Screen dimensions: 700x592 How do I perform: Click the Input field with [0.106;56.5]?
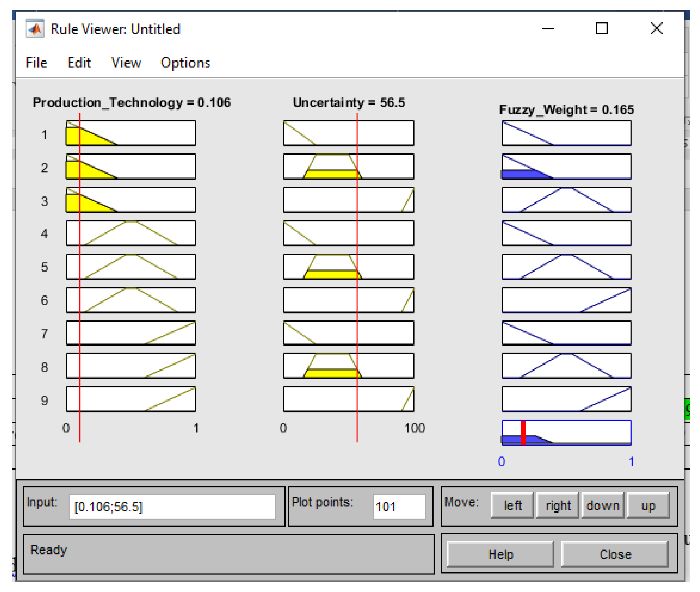pos(172,506)
